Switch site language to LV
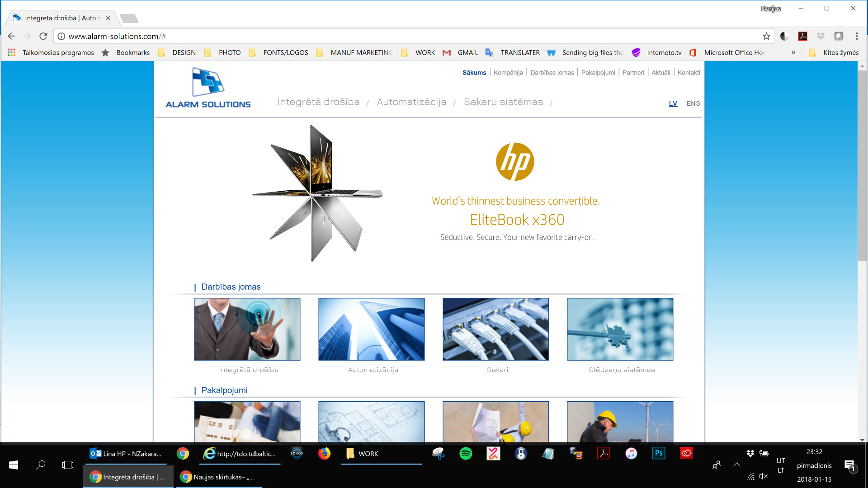This screenshot has height=488, width=868. [x=673, y=103]
